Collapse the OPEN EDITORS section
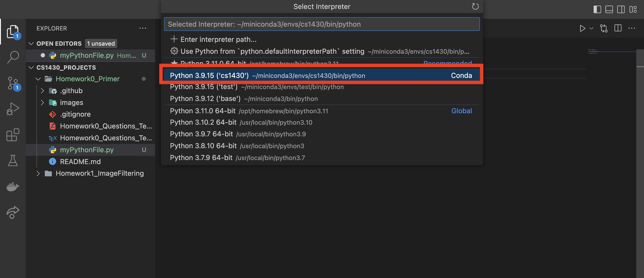644x278 pixels. pyautogui.click(x=31, y=43)
